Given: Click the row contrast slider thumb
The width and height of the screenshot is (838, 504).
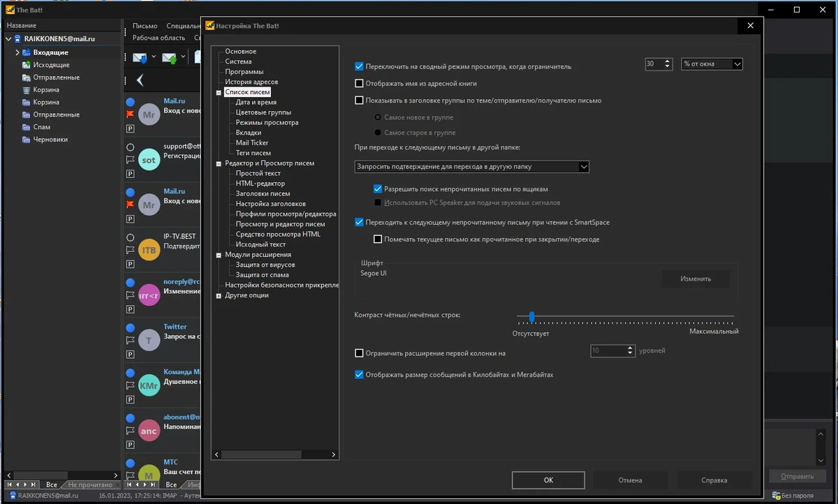Looking at the screenshot, I should [531, 317].
